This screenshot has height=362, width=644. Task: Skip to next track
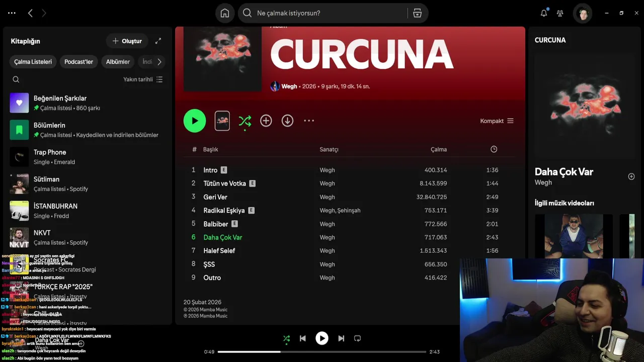[x=341, y=338]
